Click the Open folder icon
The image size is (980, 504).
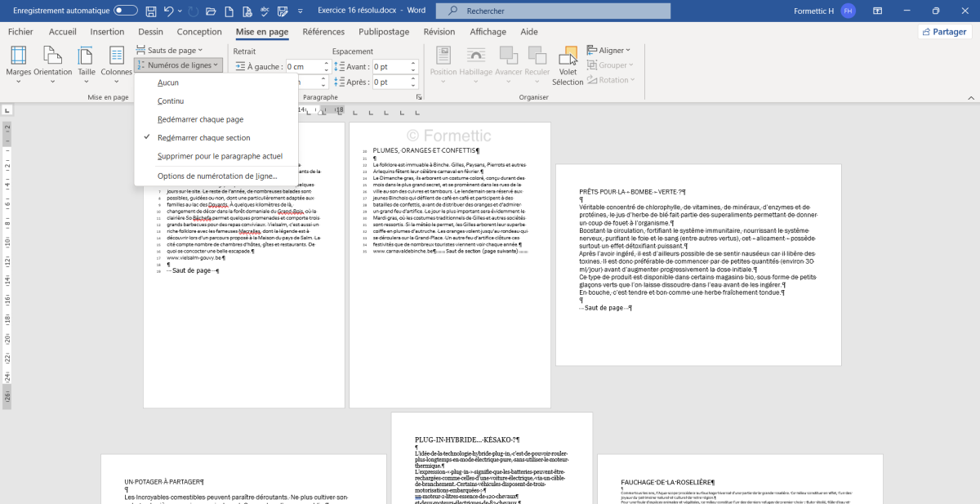tap(211, 11)
